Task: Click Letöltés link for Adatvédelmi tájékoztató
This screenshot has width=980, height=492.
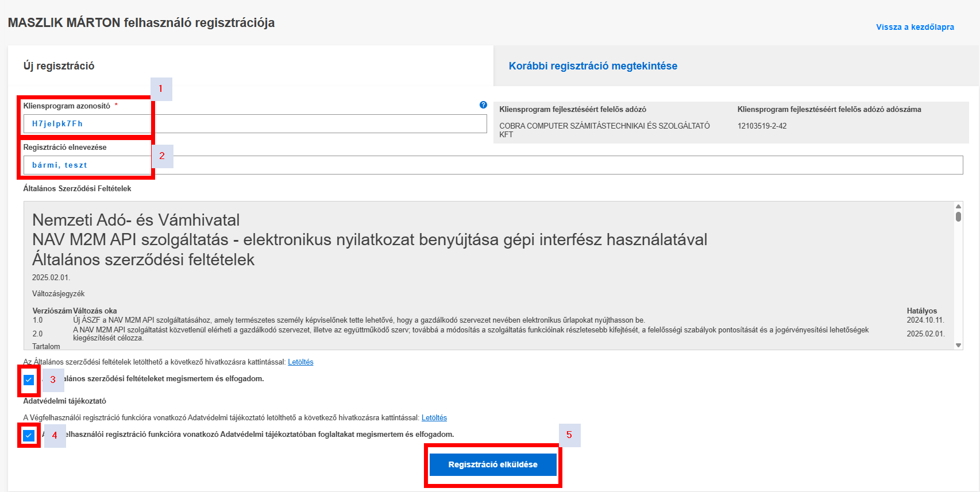Action: [434, 418]
